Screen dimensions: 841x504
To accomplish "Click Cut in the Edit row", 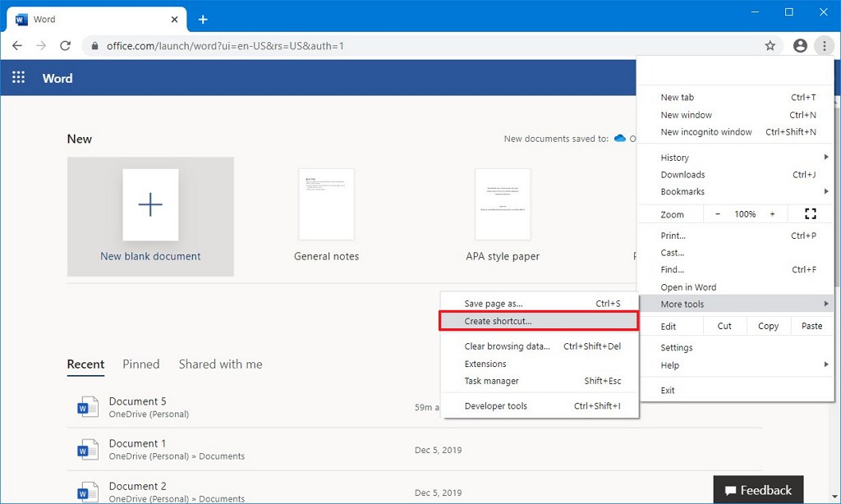I will point(724,326).
